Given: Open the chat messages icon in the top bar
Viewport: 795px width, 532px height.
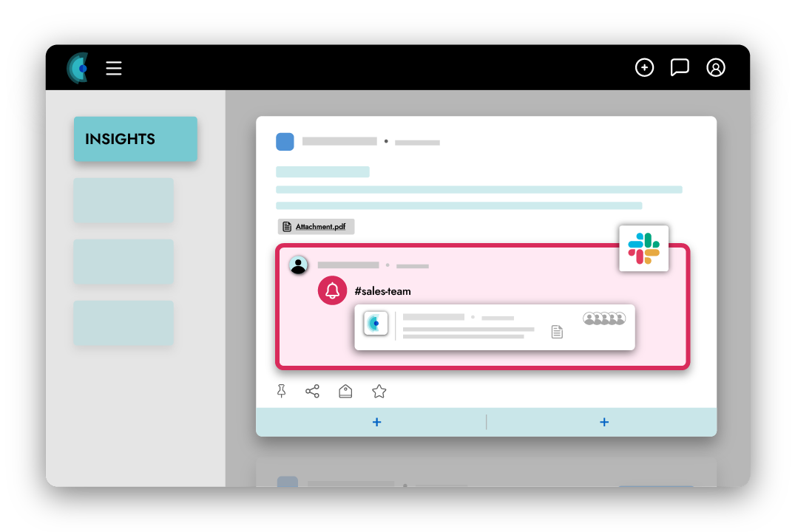Looking at the screenshot, I should coord(680,67).
